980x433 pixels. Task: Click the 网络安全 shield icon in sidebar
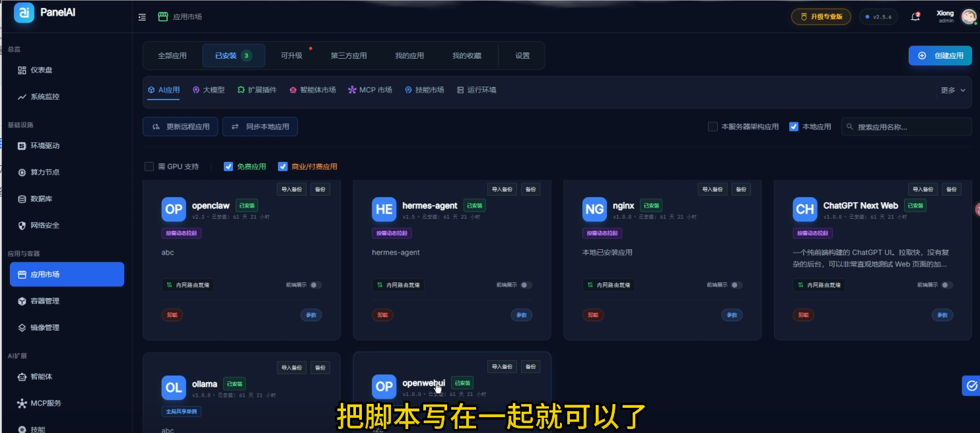click(x=22, y=225)
